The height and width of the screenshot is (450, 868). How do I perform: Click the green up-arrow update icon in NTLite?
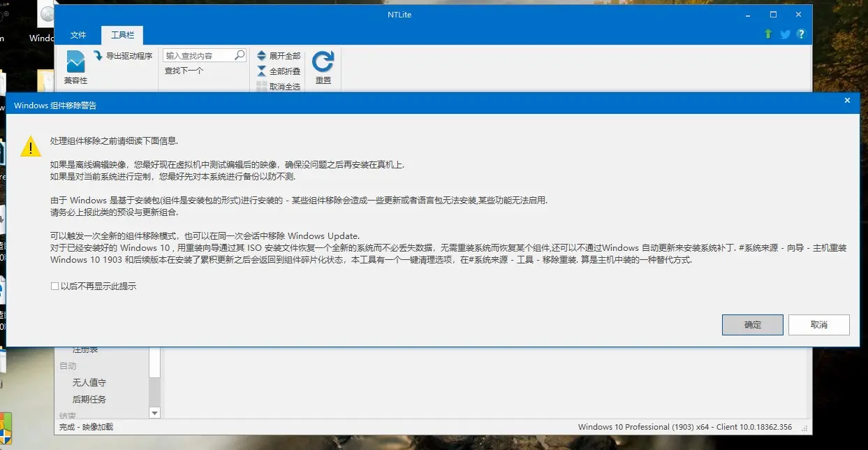(x=768, y=34)
